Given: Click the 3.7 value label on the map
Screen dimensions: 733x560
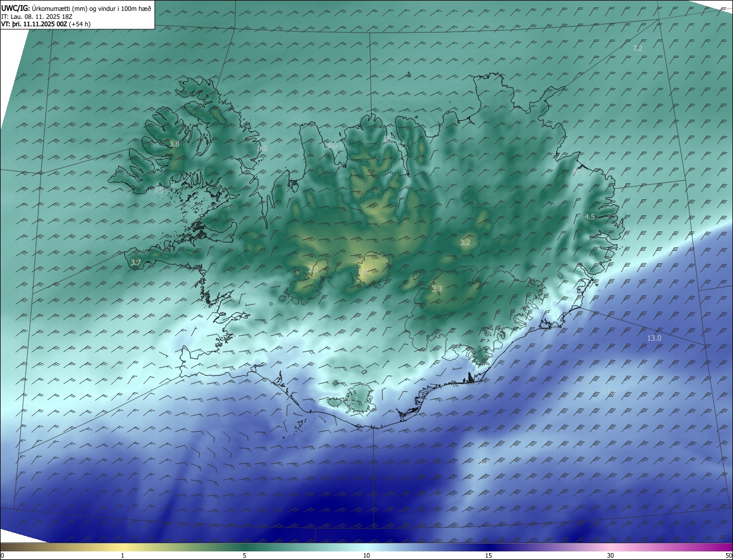Looking at the screenshot, I should click(x=135, y=263).
